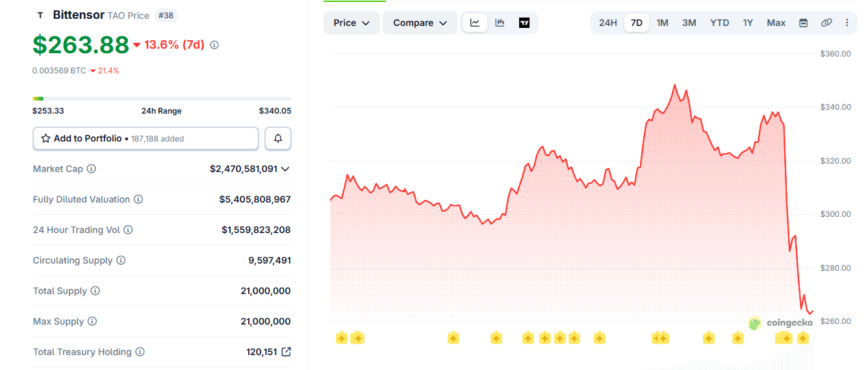This screenshot has width=868, height=370.
Task: Click the 24h Range progress bar
Action: point(162,99)
